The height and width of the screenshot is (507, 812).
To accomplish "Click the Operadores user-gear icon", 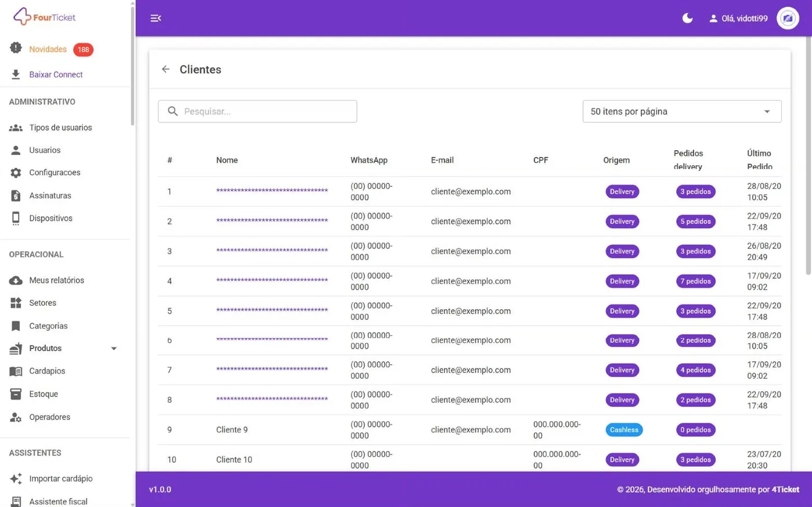I will coord(16,417).
